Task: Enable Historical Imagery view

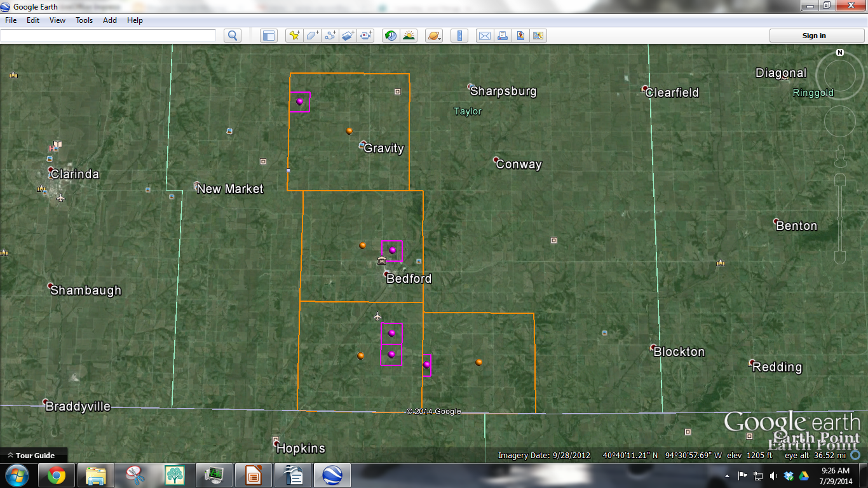Action: pyautogui.click(x=392, y=36)
